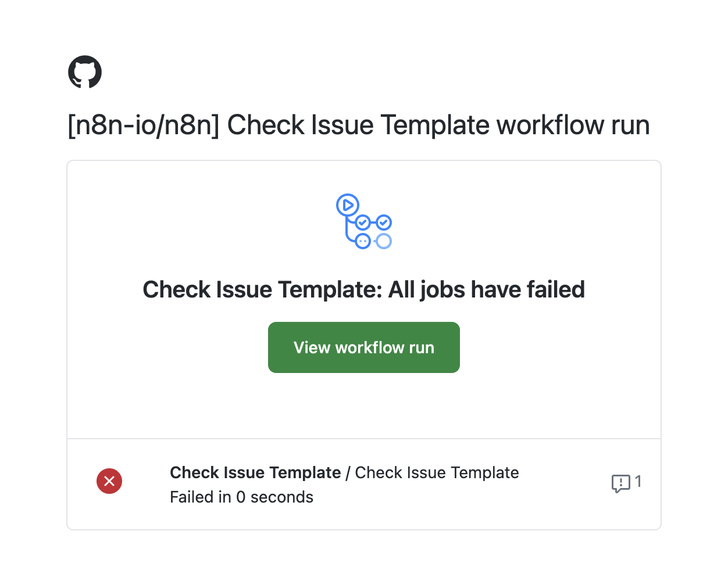Image resolution: width=728 pixels, height=581 pixels.
Task: Click the "Failed in 0 seconds" status text
Action: [x=241, y=497]
